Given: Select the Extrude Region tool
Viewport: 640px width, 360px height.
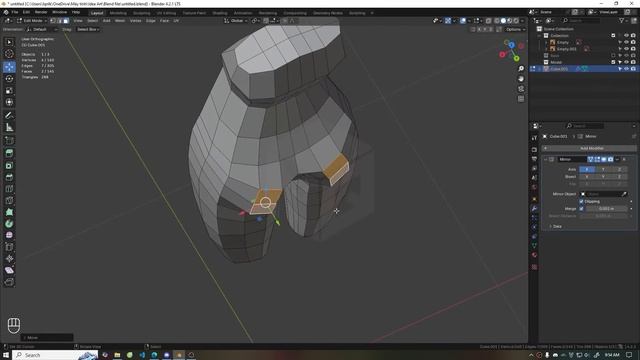Looking at the screenshot, I should tap(9, 153).
